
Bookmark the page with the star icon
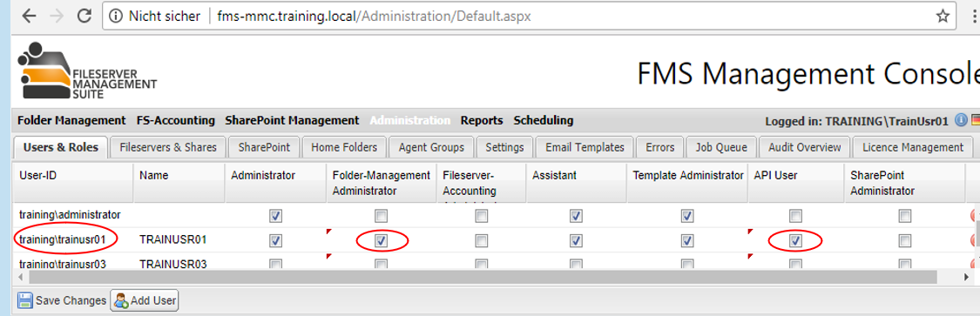coord(943,17)
